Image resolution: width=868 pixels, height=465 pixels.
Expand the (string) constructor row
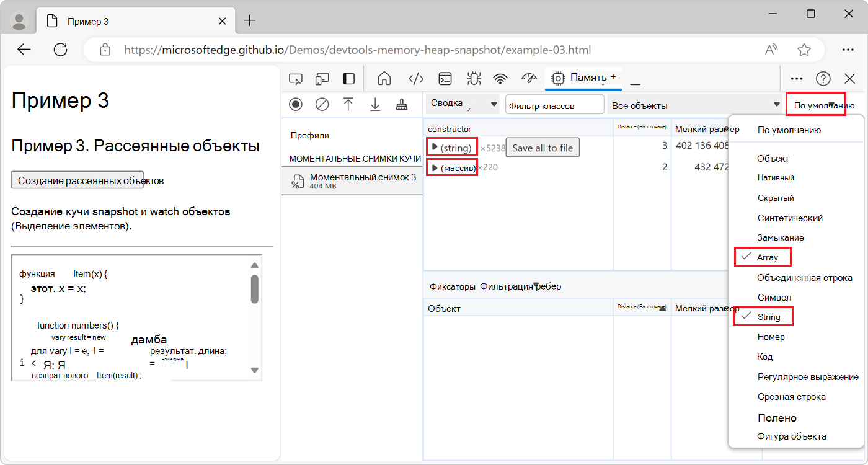point(435,148)
